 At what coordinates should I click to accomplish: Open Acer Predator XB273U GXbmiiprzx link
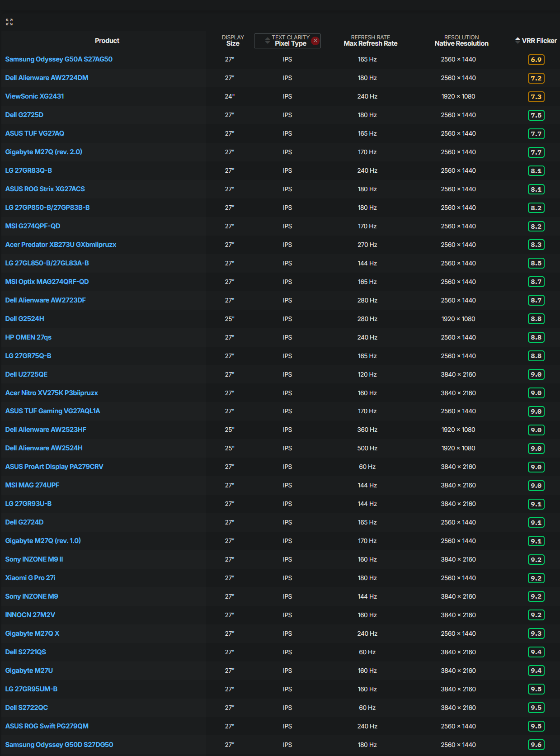61,245
